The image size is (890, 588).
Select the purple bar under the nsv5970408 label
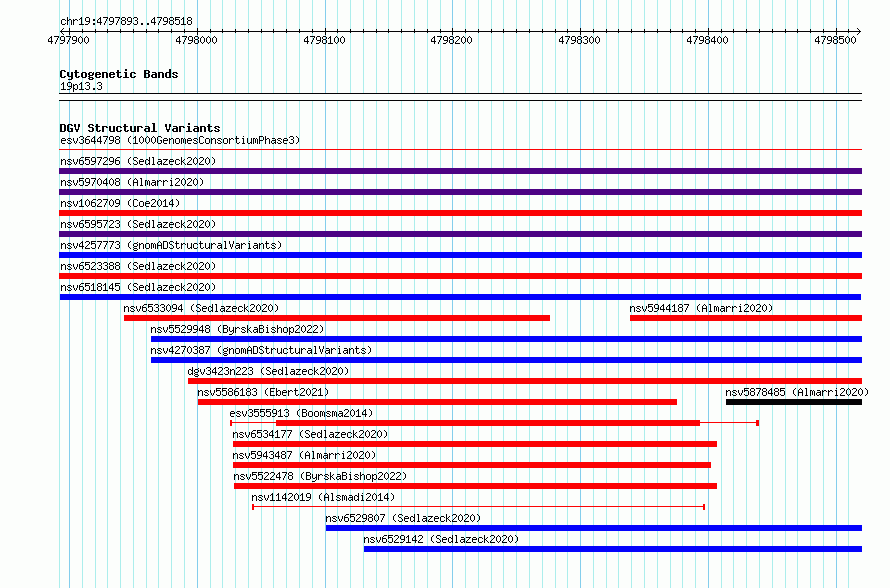point(460,192)
